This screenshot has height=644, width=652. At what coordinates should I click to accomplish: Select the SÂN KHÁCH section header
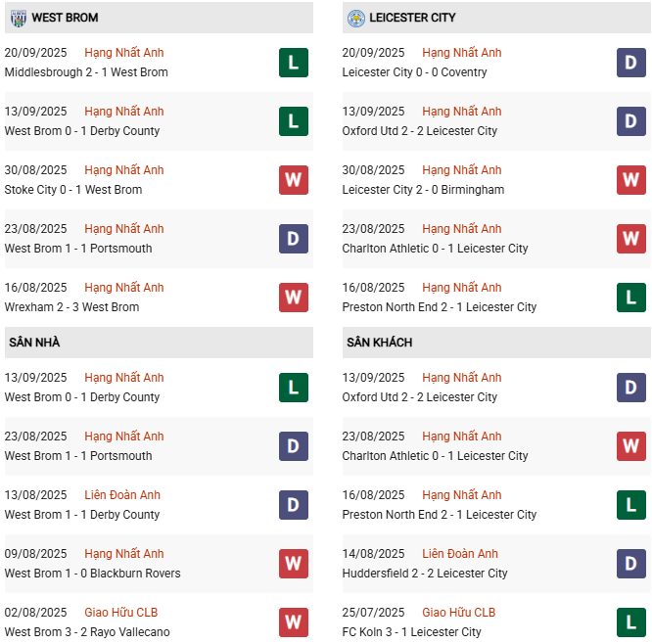pos(379,343)
